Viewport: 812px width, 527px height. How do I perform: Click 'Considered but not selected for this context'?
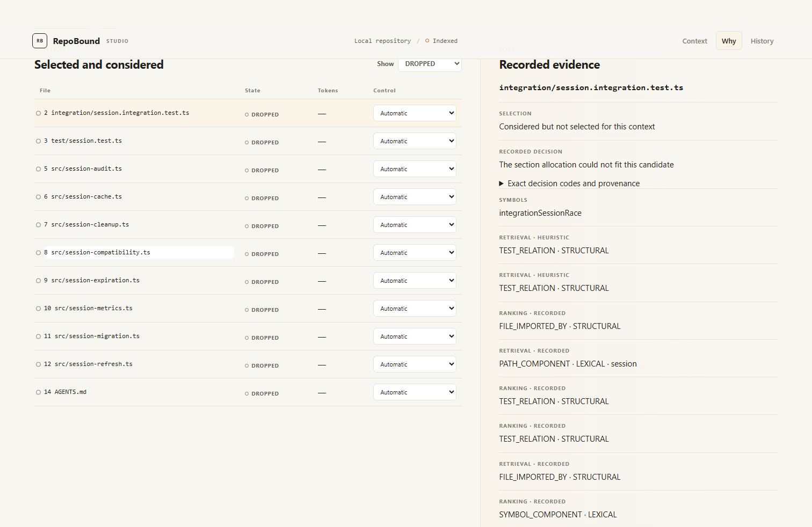pos(577,127)
